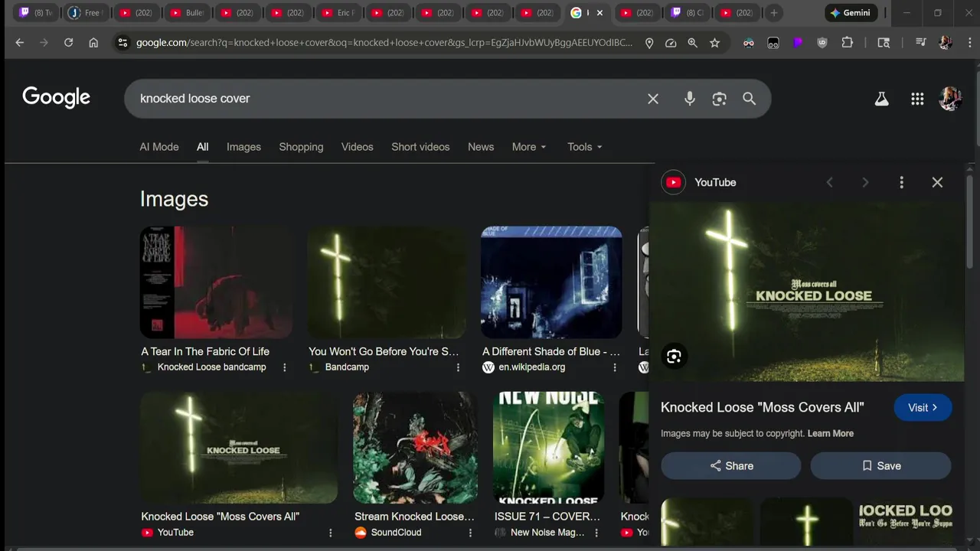The image size is (980, 551).
Task: Open location permission icon in address bar
Action: (649, 43)
